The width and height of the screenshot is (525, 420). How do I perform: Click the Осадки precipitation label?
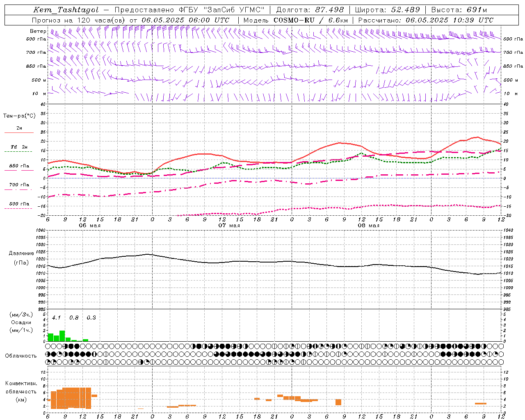(x=21, y=322)
